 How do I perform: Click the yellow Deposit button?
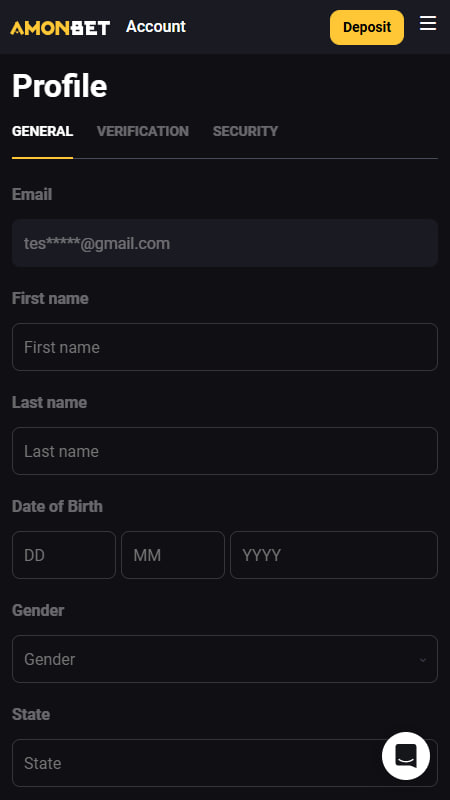pyautogui.click(x=367, y=27)
